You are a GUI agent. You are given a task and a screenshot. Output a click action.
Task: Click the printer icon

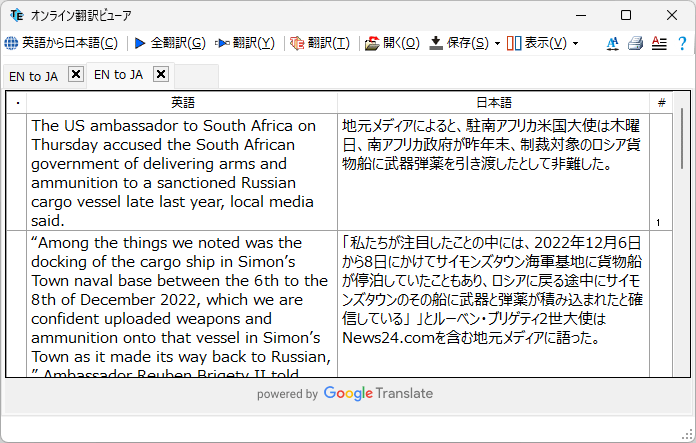pos(635,43)
